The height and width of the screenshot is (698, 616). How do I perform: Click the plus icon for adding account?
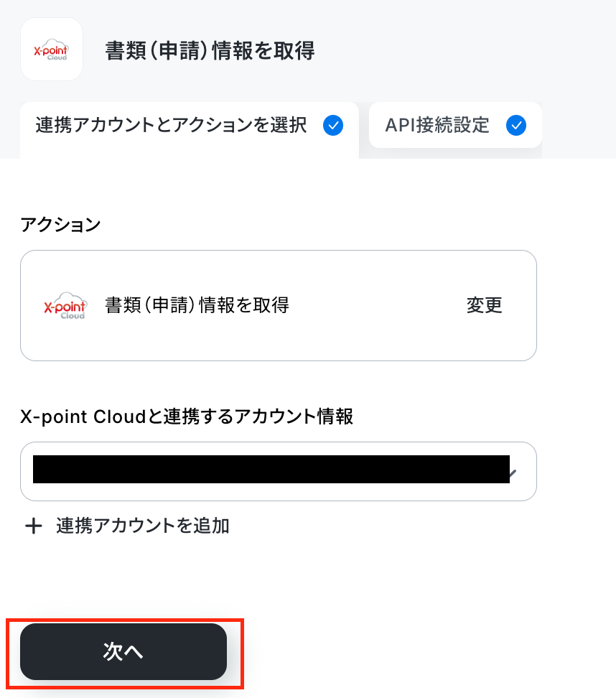click(33, 526)
